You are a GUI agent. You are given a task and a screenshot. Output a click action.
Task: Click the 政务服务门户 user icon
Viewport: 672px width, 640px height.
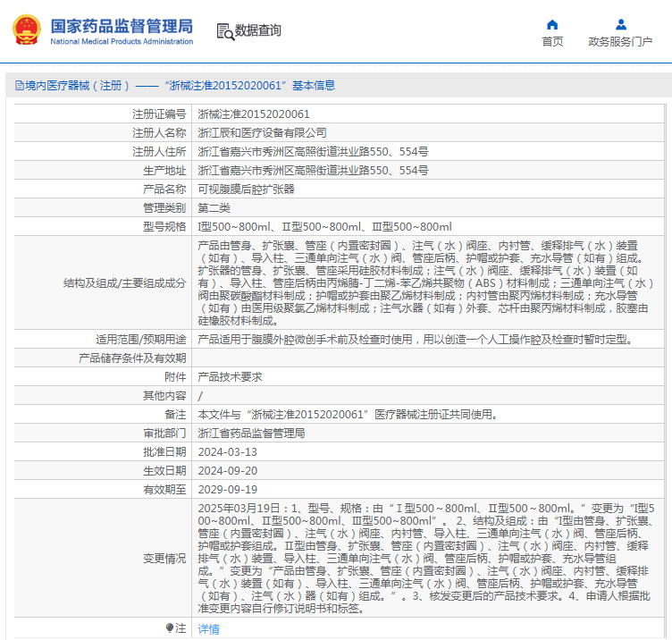click(620, 25)
